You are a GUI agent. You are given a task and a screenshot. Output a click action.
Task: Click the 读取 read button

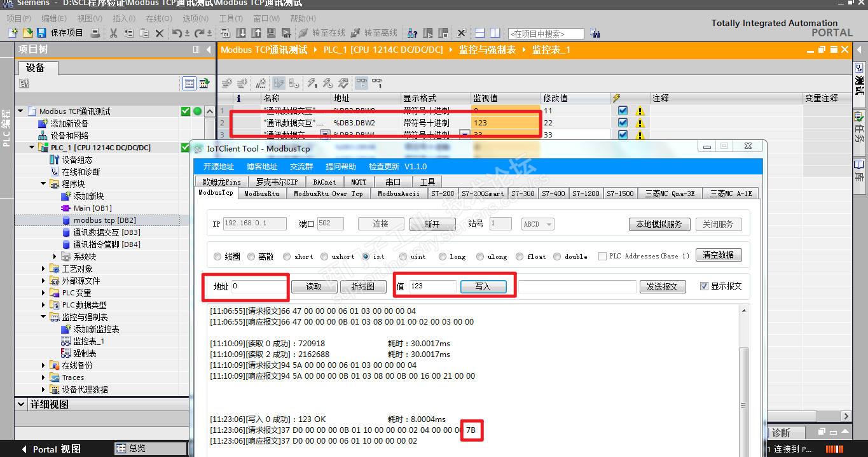313,287
